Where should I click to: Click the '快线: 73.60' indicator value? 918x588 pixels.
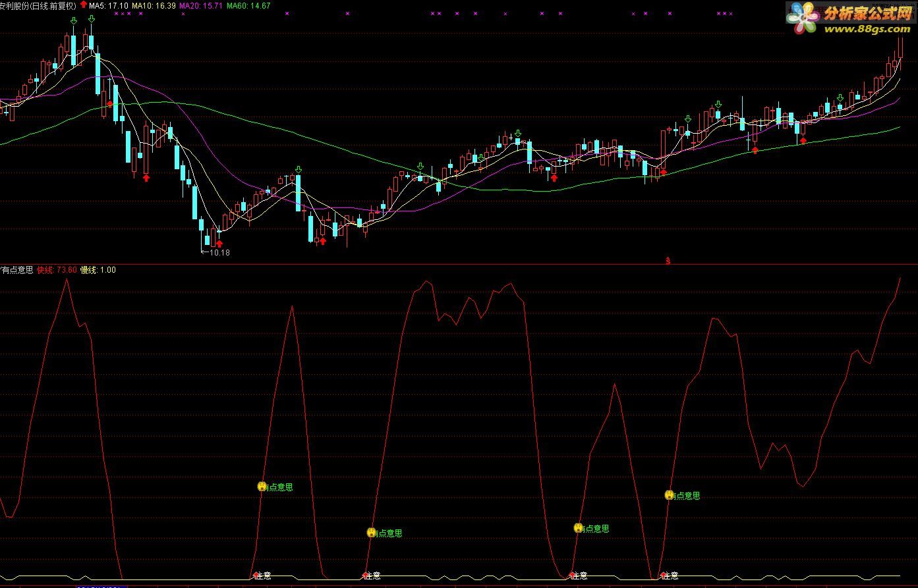(57, 270)
